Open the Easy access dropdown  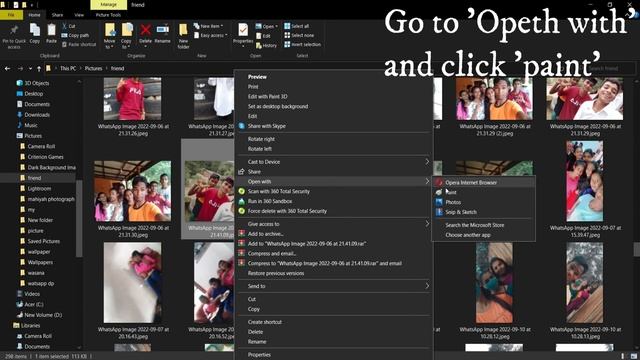pyautogui.click(x=210, y=35)
